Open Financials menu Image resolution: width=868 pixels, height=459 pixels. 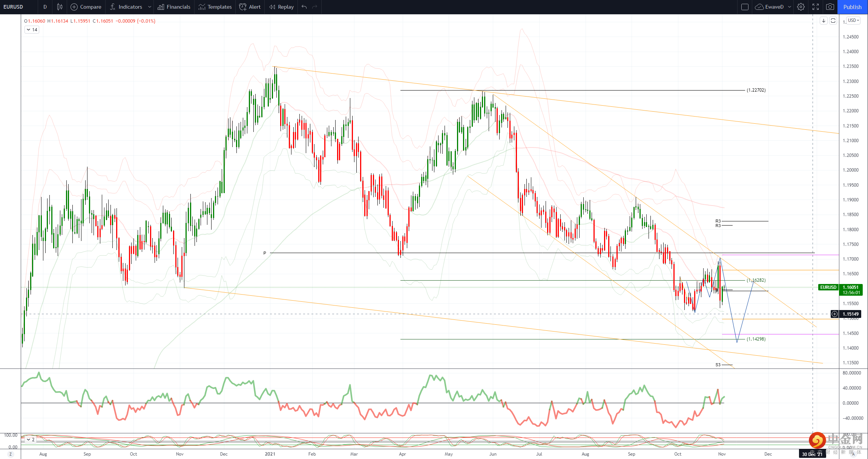(174, 7)
